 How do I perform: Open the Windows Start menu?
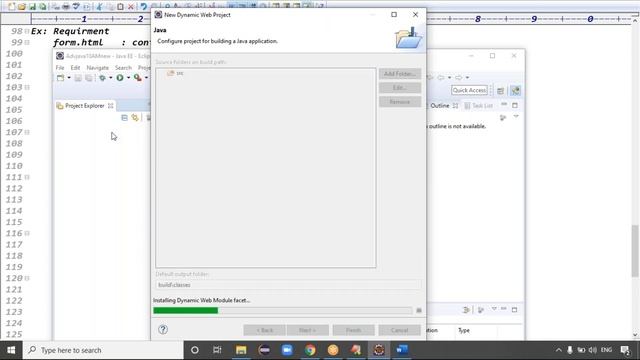pyautogui.click(x=11, y=350)
